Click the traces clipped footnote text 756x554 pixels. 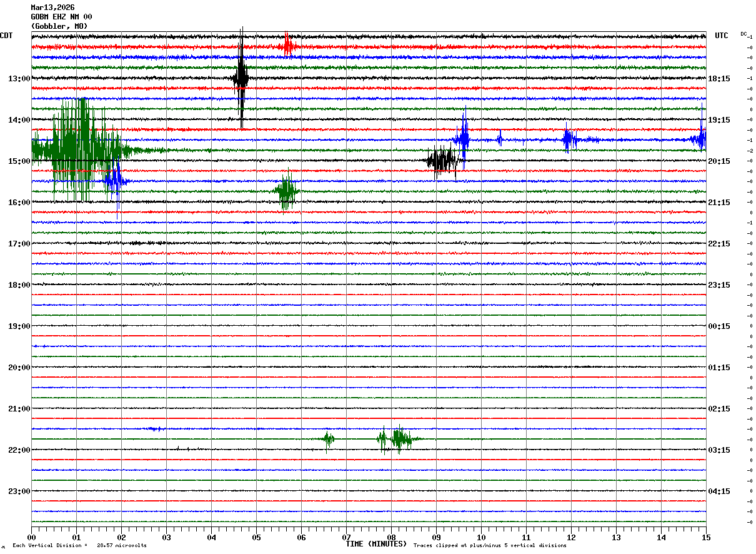click(x=490, y=546)
